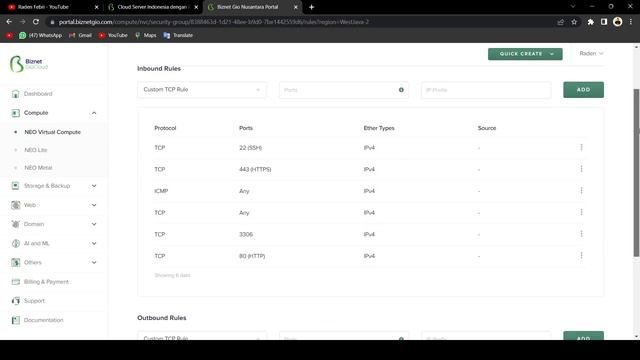Click the page vertical scrollbar thumb
Image resolution: width=640 pixels, height=360 pixels.
click(636, 173)
